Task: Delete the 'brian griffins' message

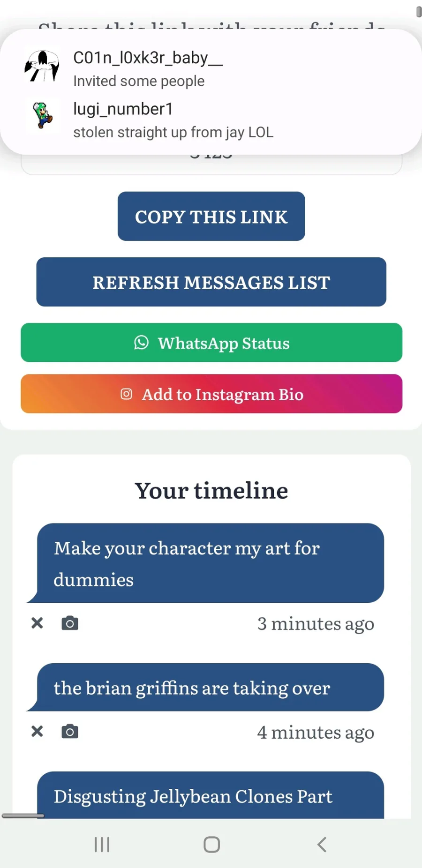Action: pos(37,731)
